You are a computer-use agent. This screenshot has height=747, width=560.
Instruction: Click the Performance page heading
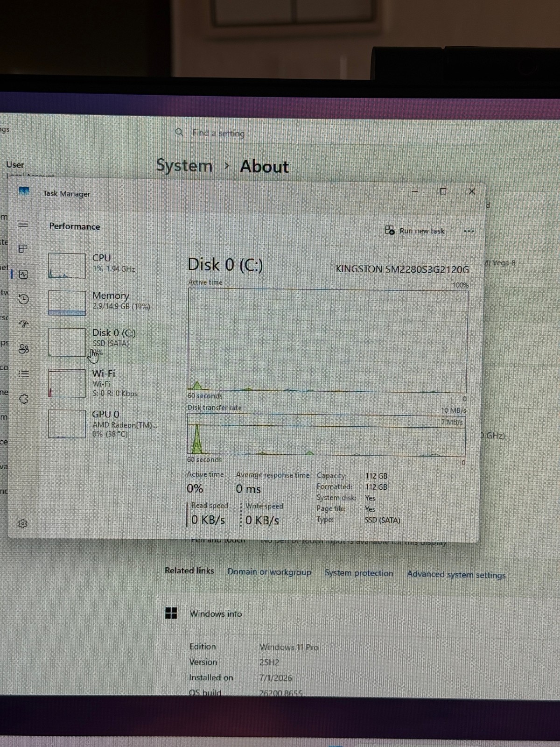pos(75,226)
